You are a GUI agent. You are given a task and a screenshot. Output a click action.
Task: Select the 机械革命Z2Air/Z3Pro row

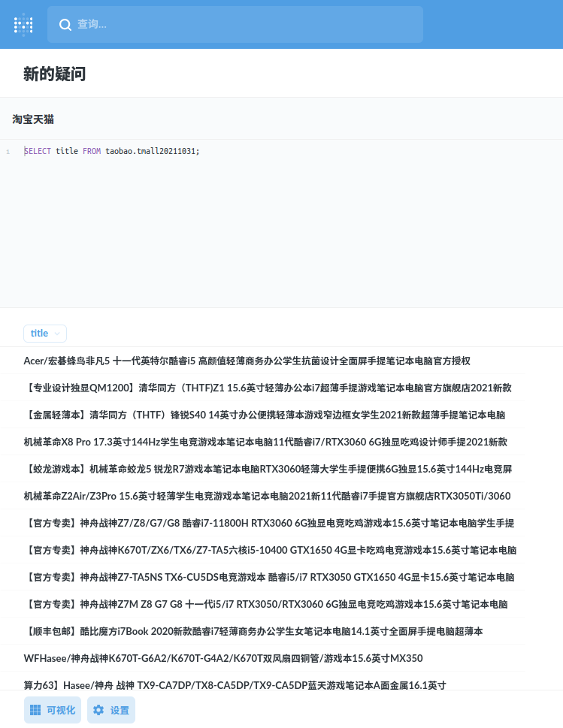point(262,496)
